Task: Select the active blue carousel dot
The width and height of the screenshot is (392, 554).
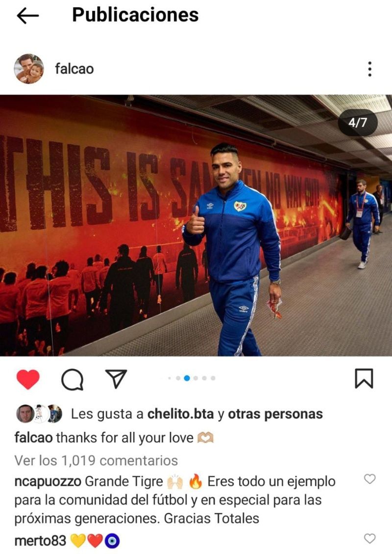Action: click(187, 378)
